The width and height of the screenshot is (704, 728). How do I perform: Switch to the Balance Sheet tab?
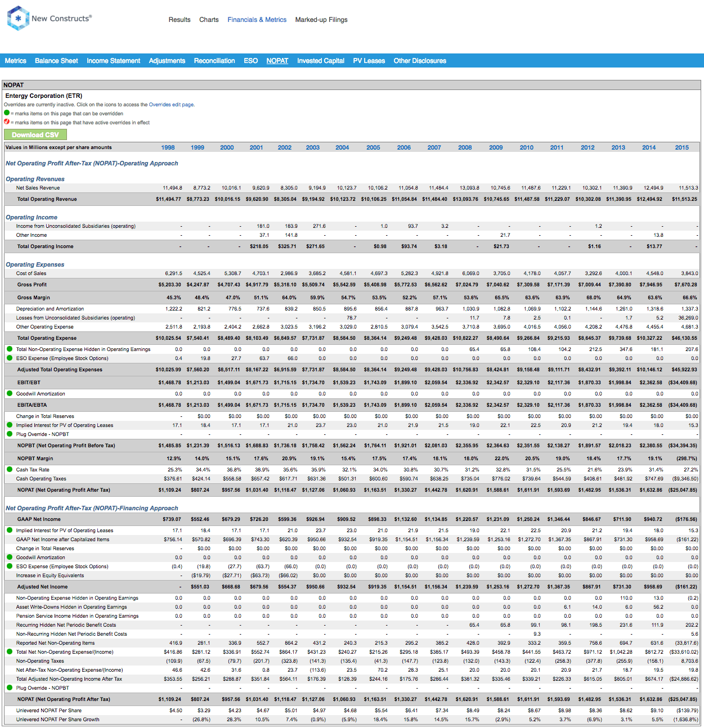tap(56, 61)
